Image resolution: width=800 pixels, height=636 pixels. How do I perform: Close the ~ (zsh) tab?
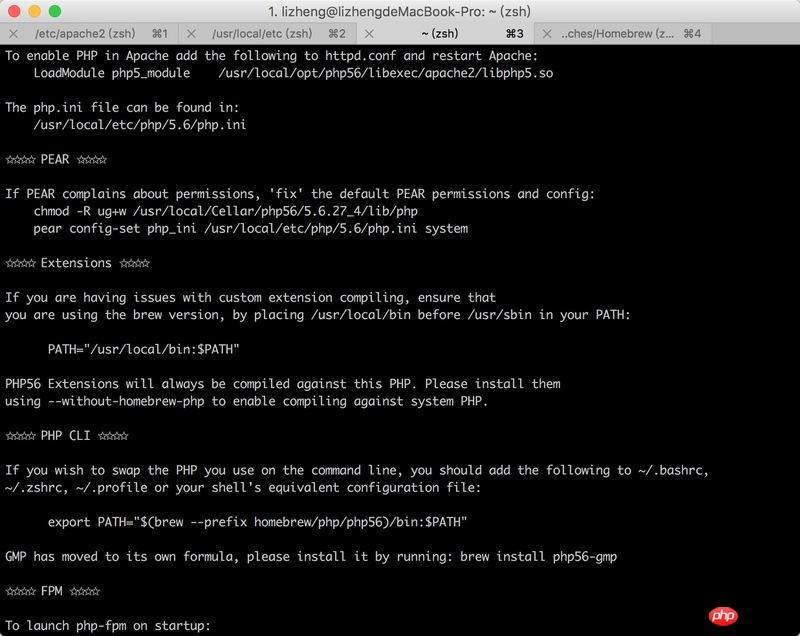(x=369, y=34)
